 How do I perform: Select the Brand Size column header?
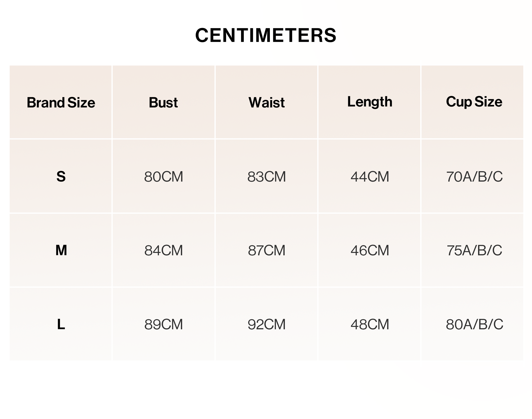(x=61, y=102)
